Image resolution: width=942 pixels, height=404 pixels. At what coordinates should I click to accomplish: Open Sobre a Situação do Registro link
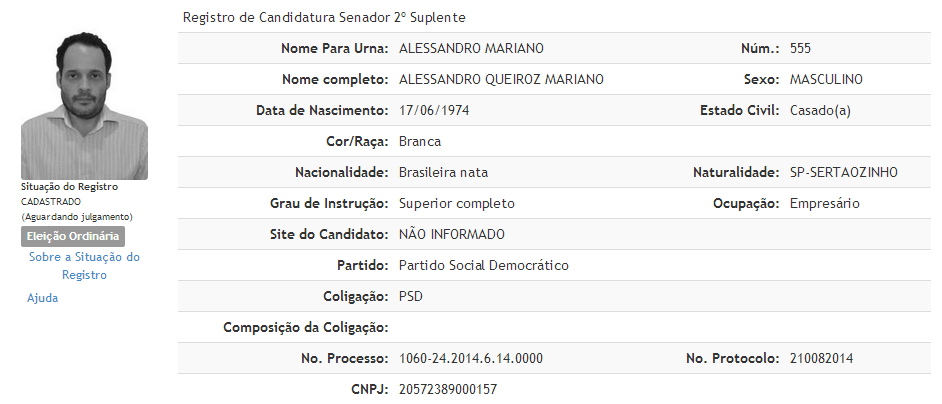pyautogui.click(x=84, y=266)
